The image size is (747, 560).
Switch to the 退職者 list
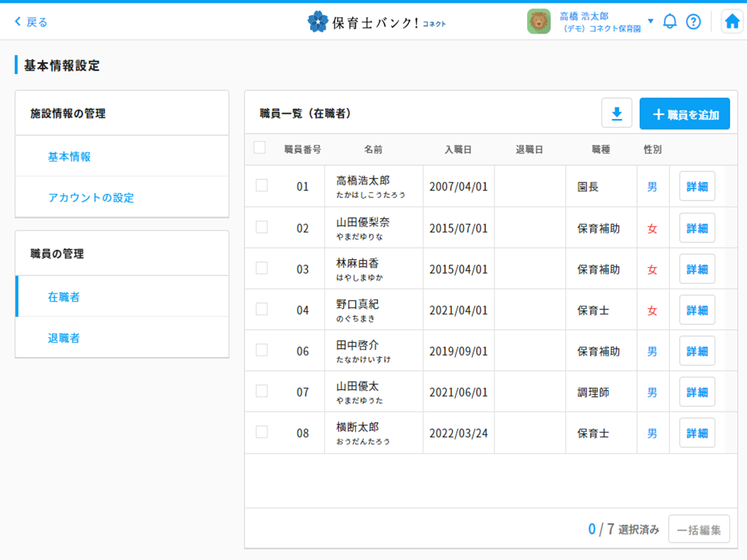(x=64, y=338)
